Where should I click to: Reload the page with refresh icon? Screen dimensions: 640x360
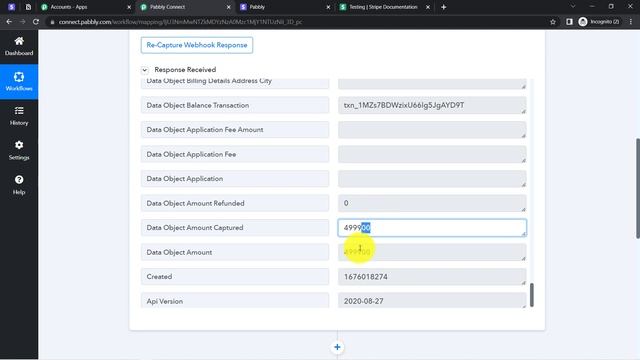point(36,22)
